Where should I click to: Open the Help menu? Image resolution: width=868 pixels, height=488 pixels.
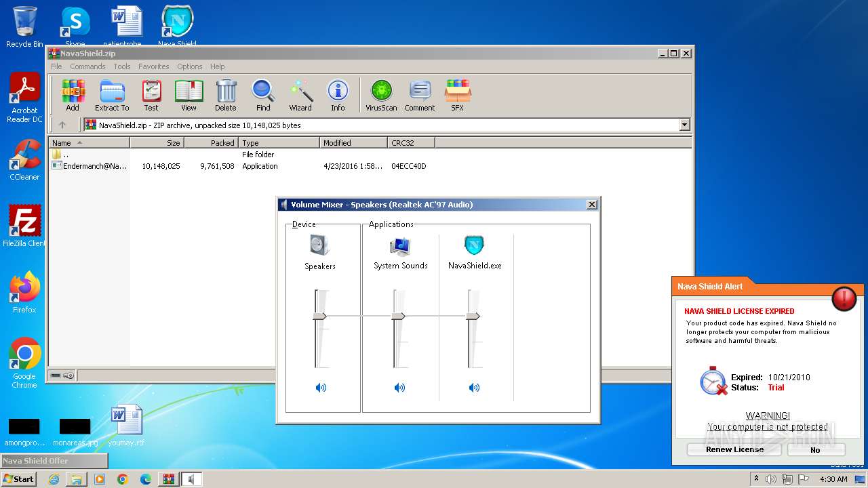click(217, 66)
